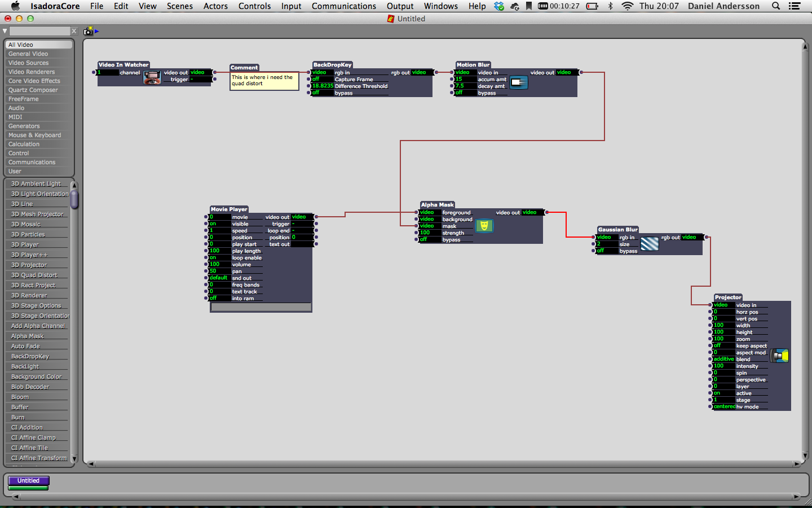Toggle Alpha Mask bypass value
The width and height of the screenshot is (812, 508).
point(430,240)
